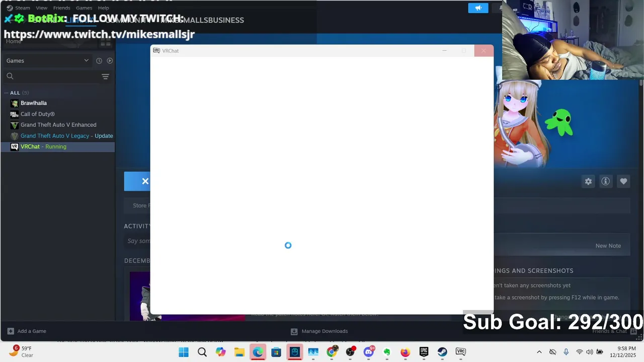Create a New Note
Viewport: 644px width, 362px height.
pos(608,246)
